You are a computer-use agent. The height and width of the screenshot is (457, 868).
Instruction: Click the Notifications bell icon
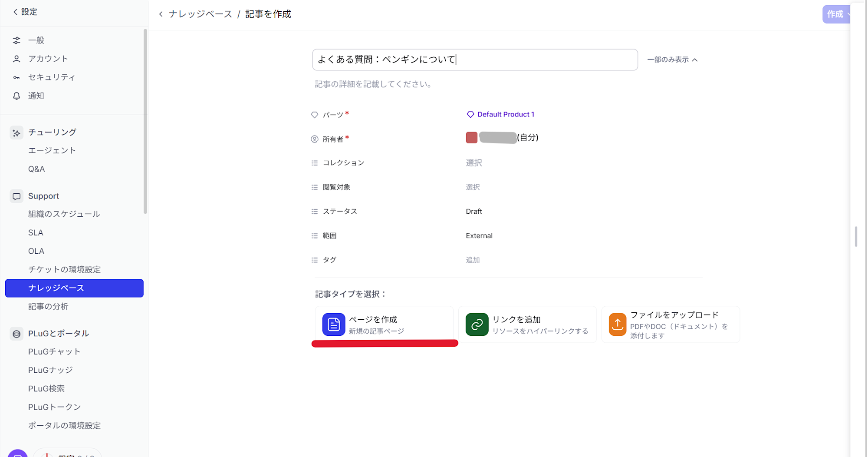(x=16, y=96)
